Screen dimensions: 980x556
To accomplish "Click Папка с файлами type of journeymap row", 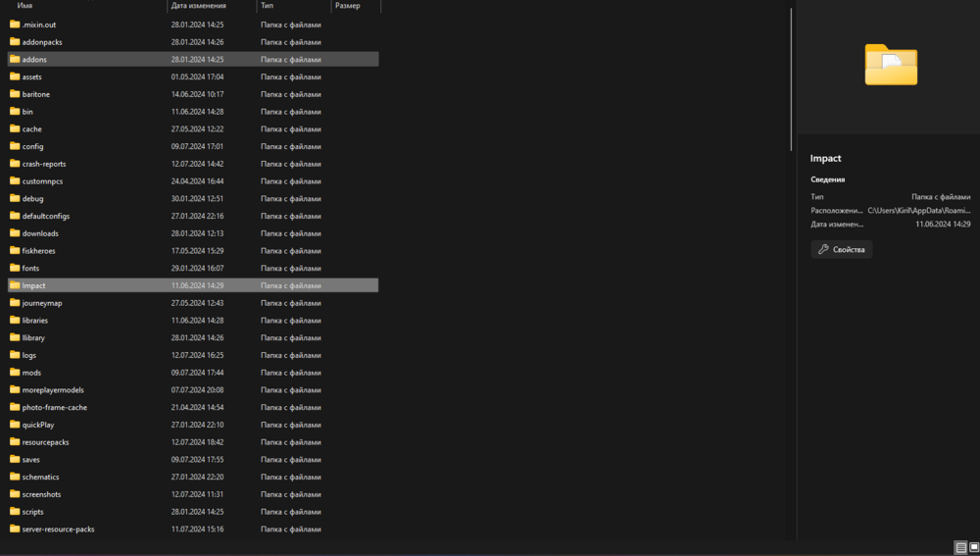I will [291, 303].
